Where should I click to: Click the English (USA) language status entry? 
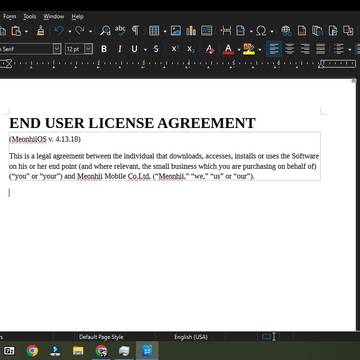pos(191,337)
